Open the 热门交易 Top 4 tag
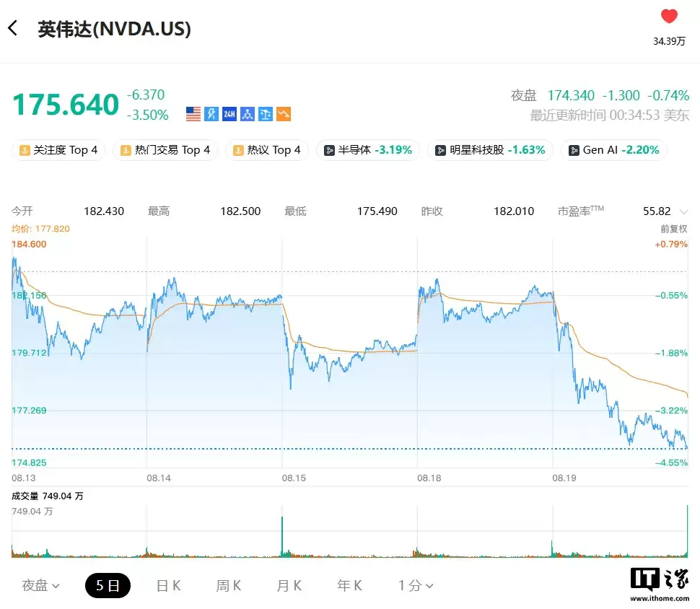Screen dimensions: 700x609 click(x=165, y=150)
